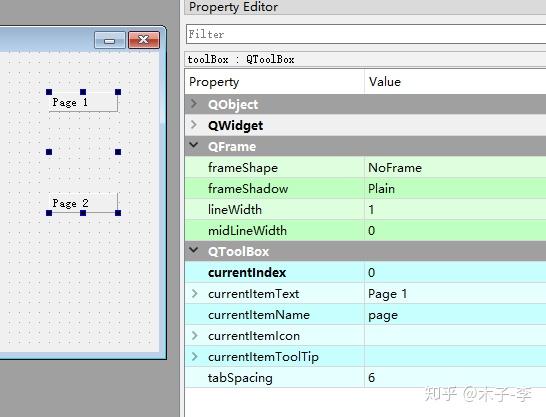Select the Page 1 toolbox tab
This screenshot has width=546, height=417.
pyautogui.click(x=83, y=102)
